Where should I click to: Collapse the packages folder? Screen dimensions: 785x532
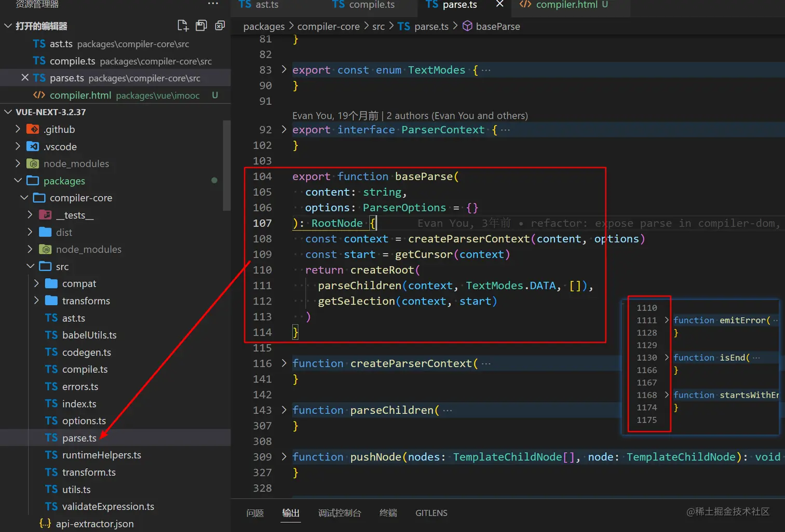(x=18, y=181)
